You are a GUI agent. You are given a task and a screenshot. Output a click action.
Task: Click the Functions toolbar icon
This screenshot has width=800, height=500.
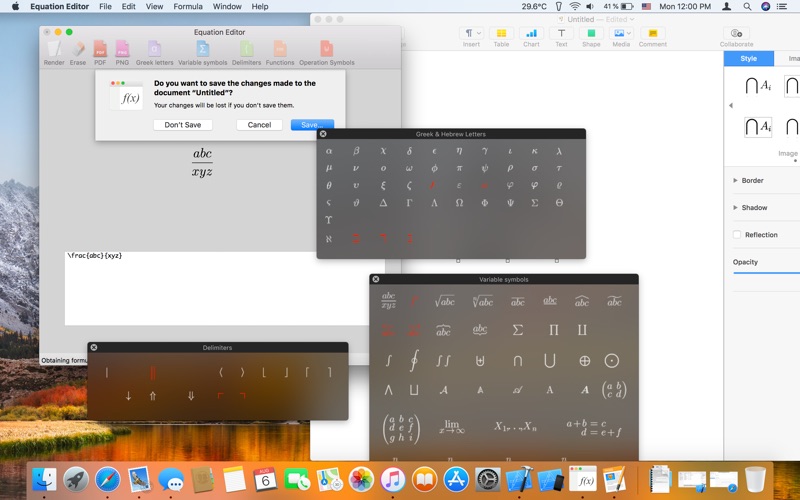pos(280,49)
